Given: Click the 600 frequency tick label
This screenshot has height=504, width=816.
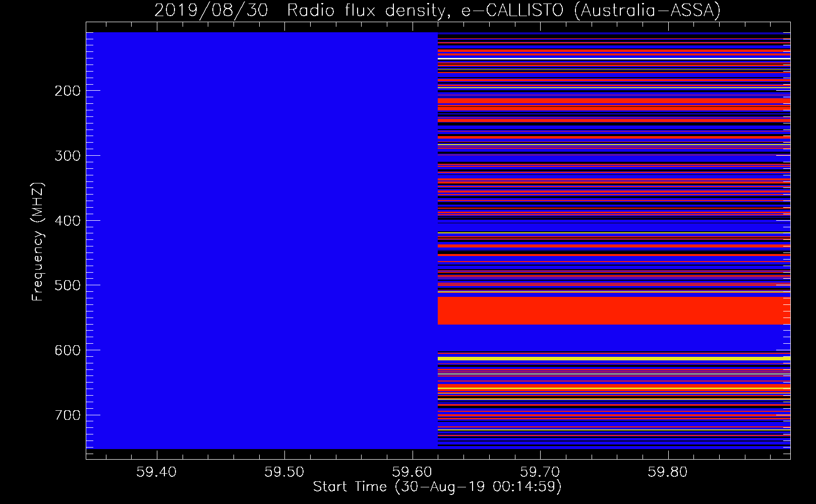Looking at the screenshot, I should [x=68, y=350].
